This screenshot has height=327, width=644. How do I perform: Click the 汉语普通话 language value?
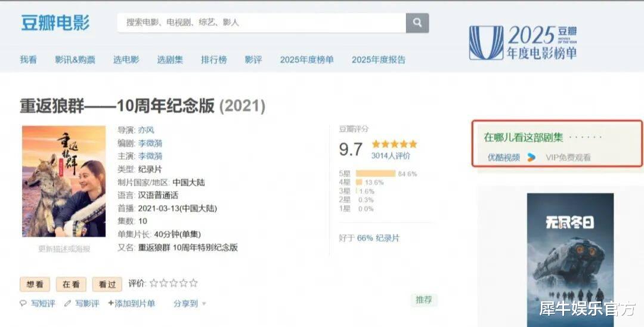pyautogui.click(x=158, y=195)
